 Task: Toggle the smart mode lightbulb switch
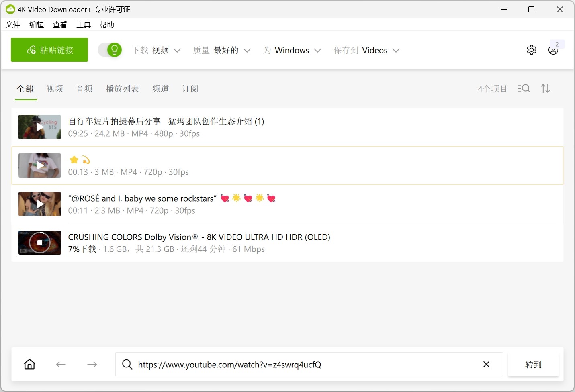coord(110,50)
